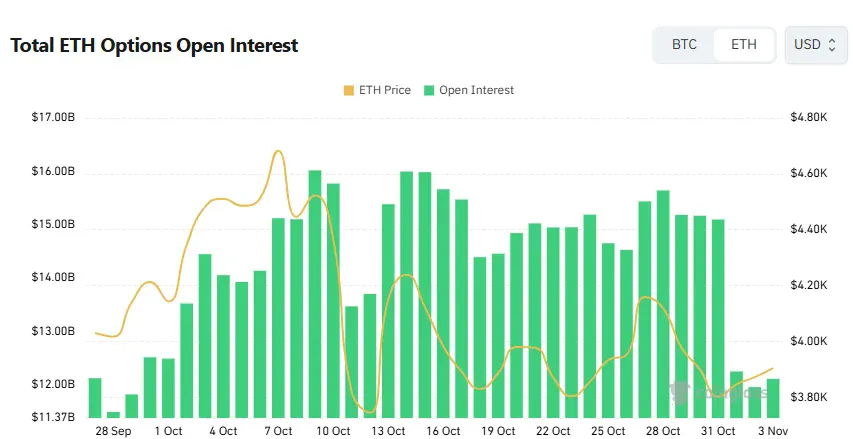
Task: Click the 7 Oct open interest bar
Action: click(x=278, y=317)
